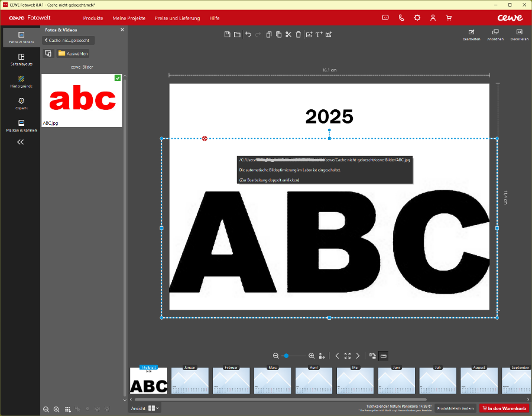Open the Hilfe menu
532x416 pixels.
tap(215, 18)
